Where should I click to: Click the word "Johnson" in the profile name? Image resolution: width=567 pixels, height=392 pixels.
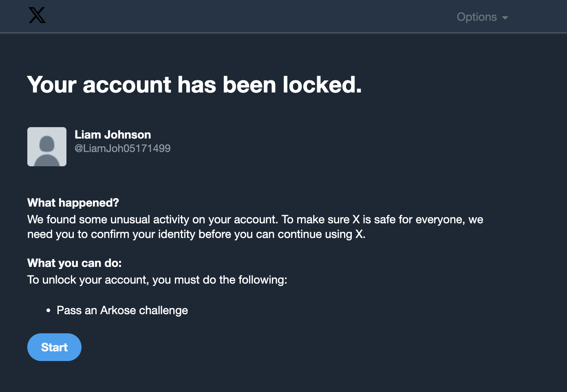[x=128, y=135]
